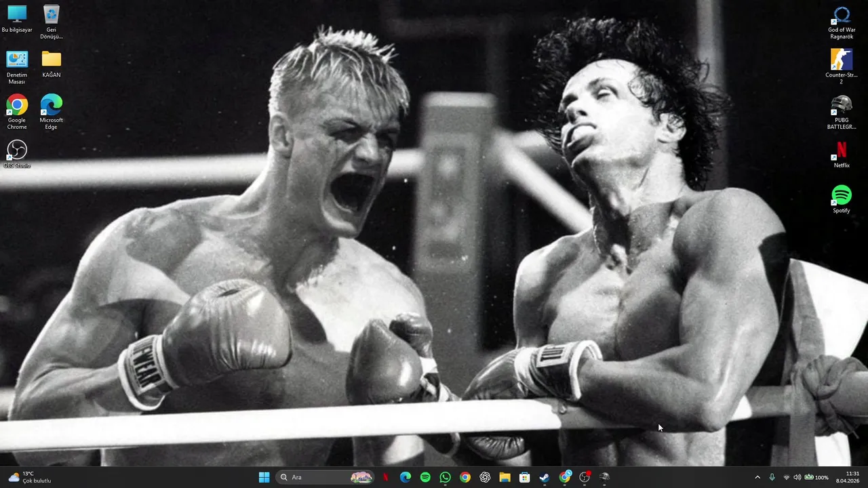
Task: Open Spotify from the taskbar
Action: click(x=425, y=477)
